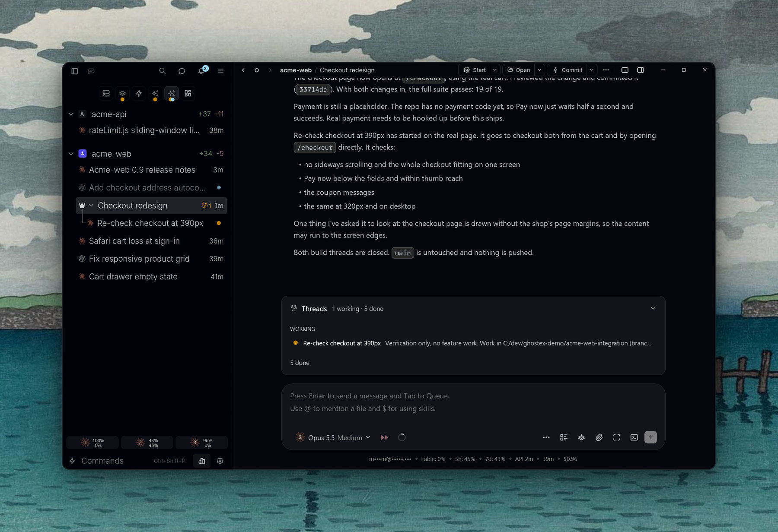The height and width of the screenshot is (532, 778).
Task: Click the message input field
Action: tap(473, 402)
